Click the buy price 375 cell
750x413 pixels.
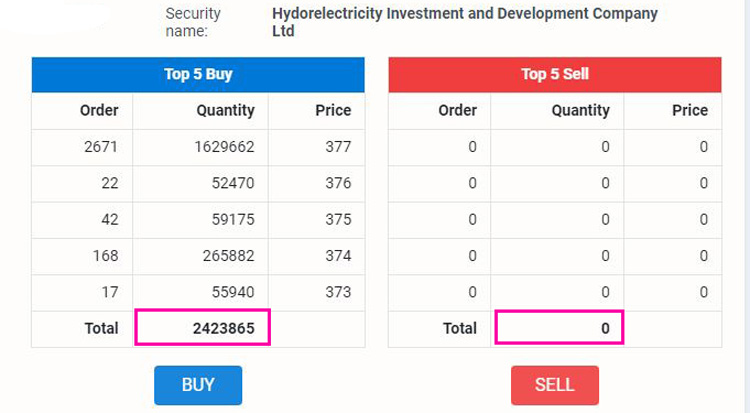click(x=338, y=220)
